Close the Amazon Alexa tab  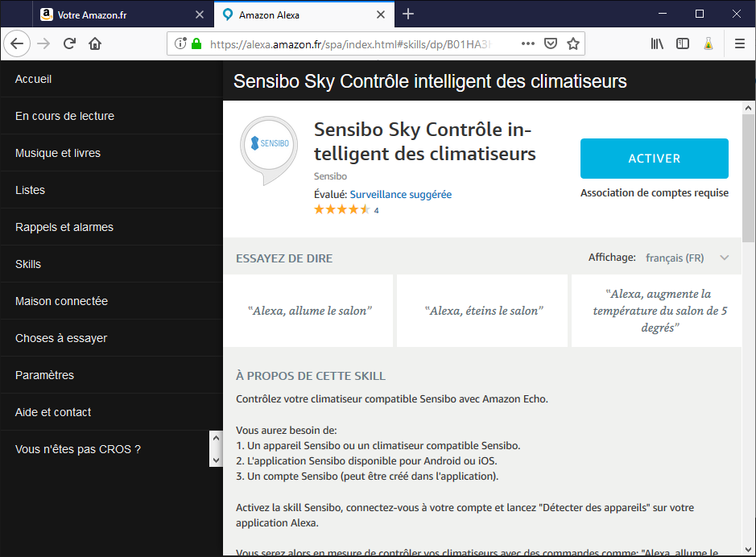[382, 14]
